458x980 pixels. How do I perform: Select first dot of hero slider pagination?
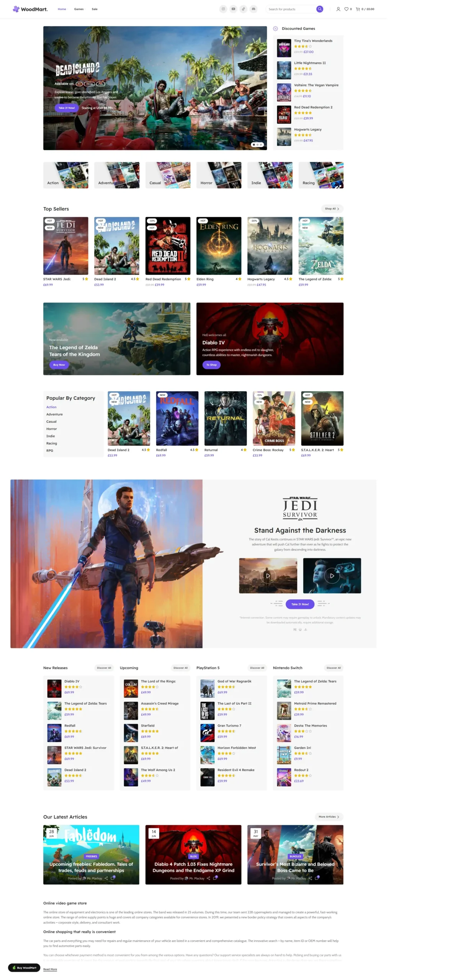[253, 145]
